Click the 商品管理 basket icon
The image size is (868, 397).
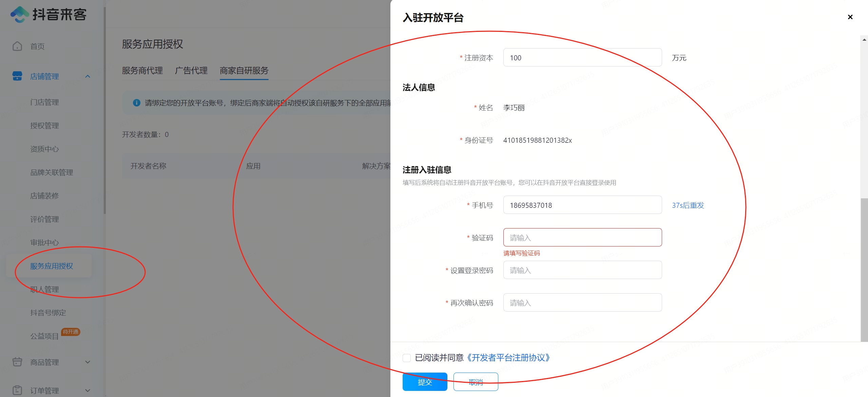(17, 362)
